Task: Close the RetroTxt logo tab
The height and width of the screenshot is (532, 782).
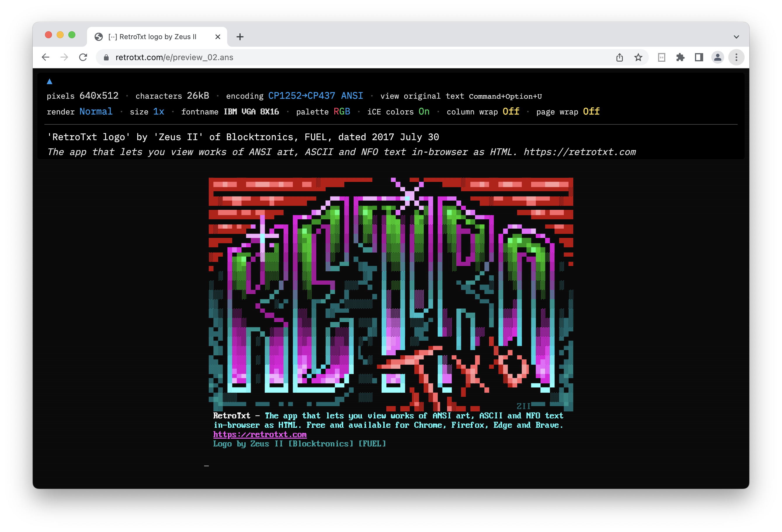Action: pos(218,37)
